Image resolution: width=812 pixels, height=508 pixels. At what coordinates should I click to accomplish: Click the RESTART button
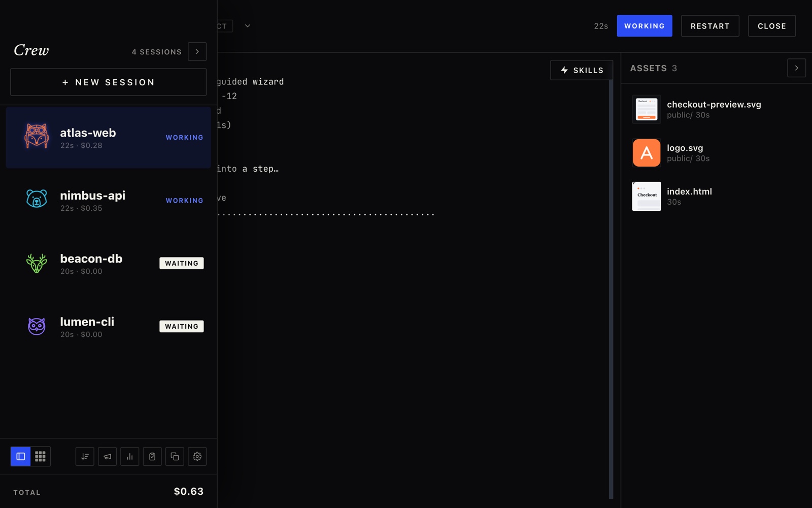710,26
